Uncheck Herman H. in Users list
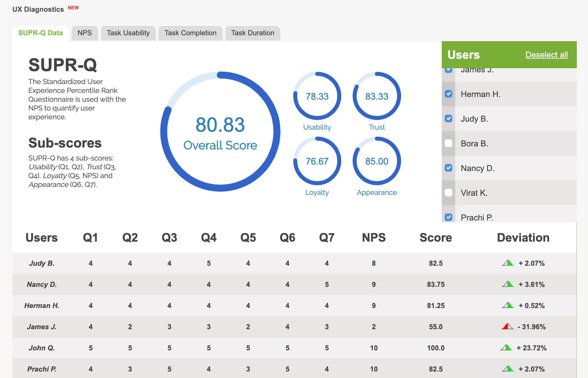 point(448,94)
